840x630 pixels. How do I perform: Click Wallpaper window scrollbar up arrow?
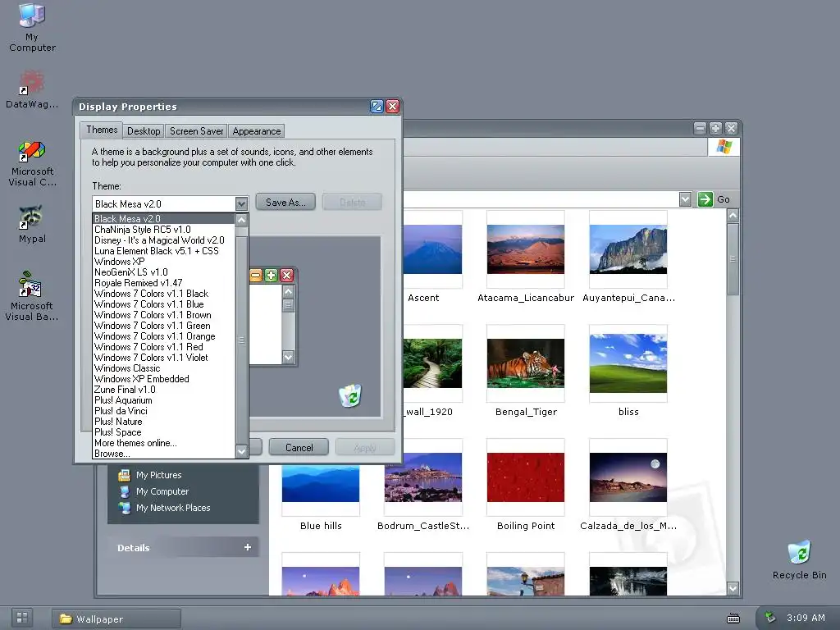click(733, 216)
